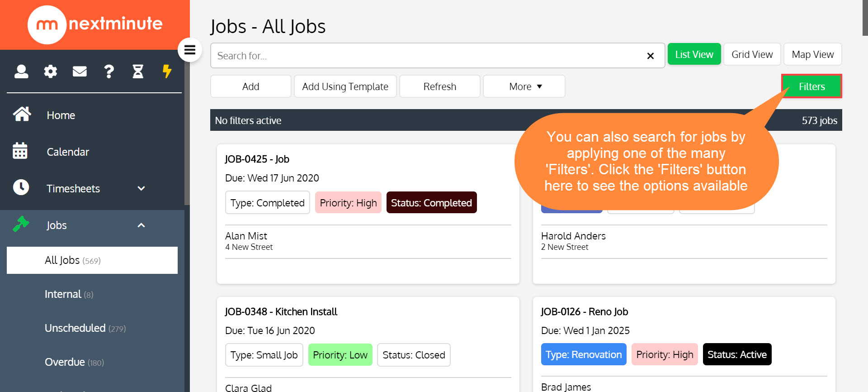Go to Home in sidebar
The height and width of the screenshot is (392, 868).
61,115
